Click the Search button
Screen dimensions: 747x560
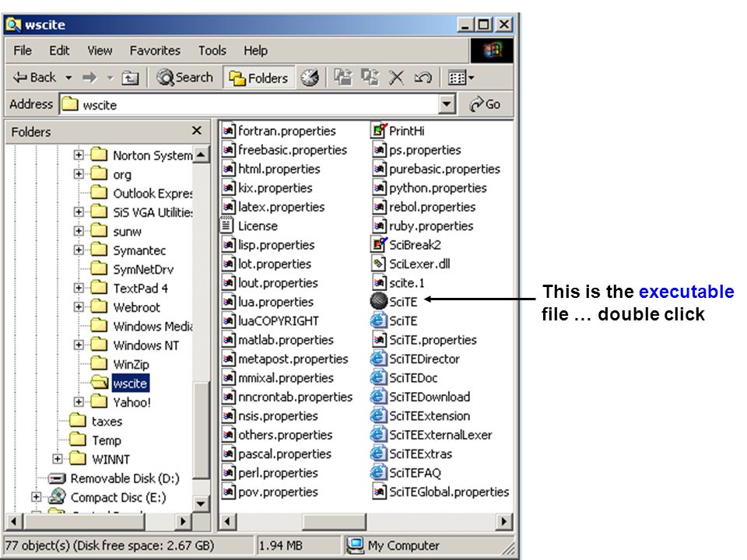185,77
